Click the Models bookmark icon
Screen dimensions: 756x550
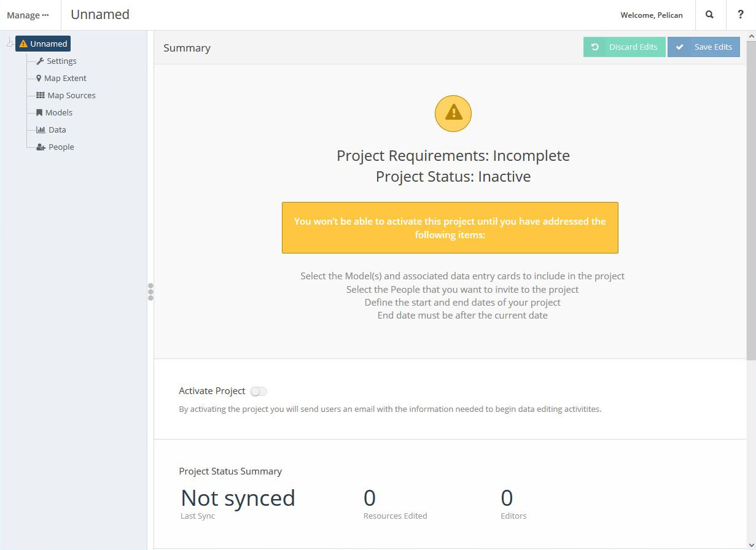(x=39, y=112)
